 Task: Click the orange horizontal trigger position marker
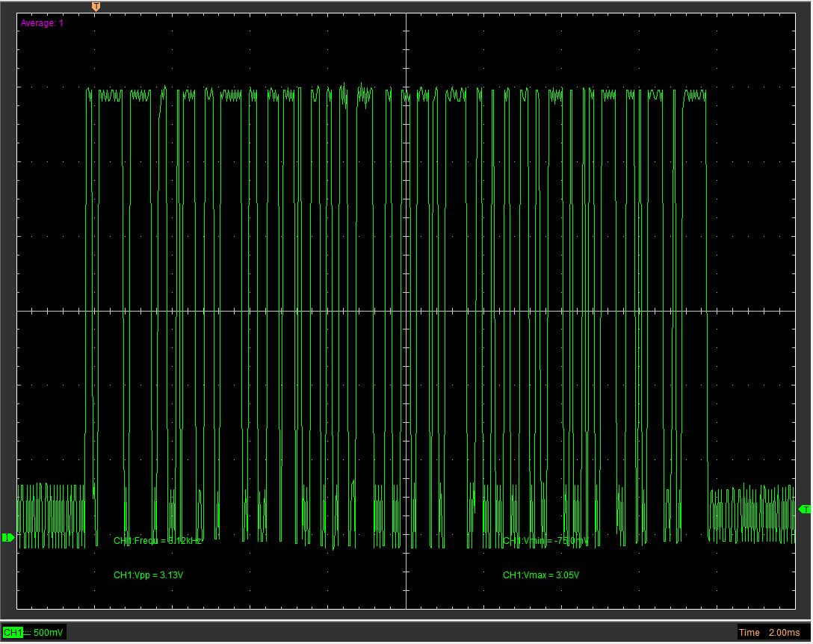[96, 7]
